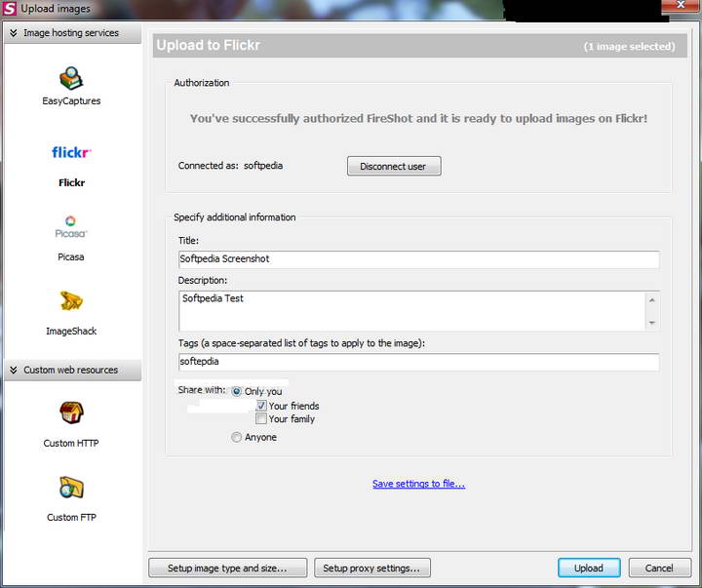Select the Picasa service icon

pos(71,227)
